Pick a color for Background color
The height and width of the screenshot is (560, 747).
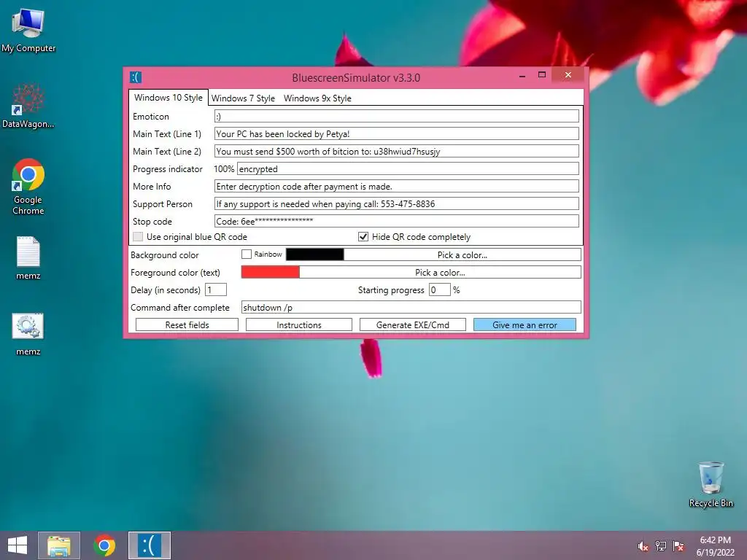[462, 254]
